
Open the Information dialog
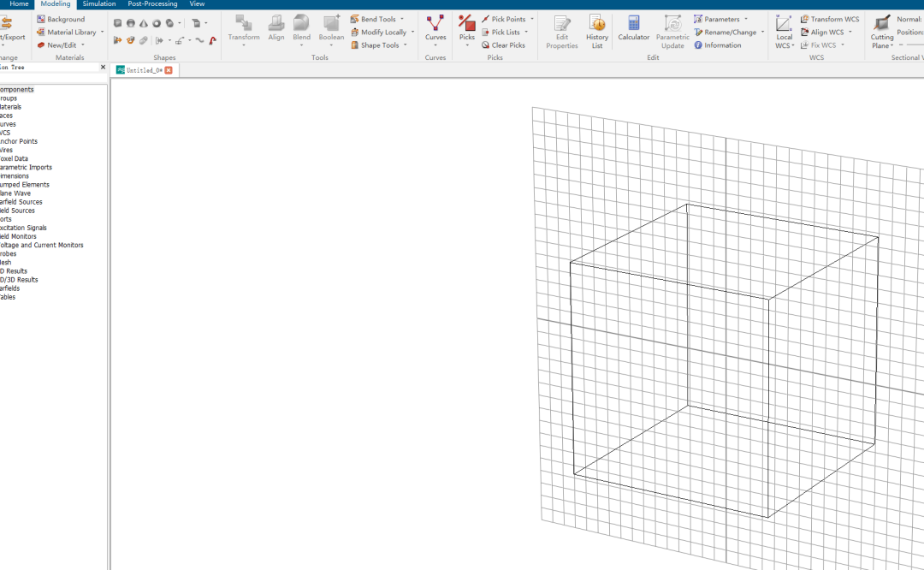coord(718,45)
